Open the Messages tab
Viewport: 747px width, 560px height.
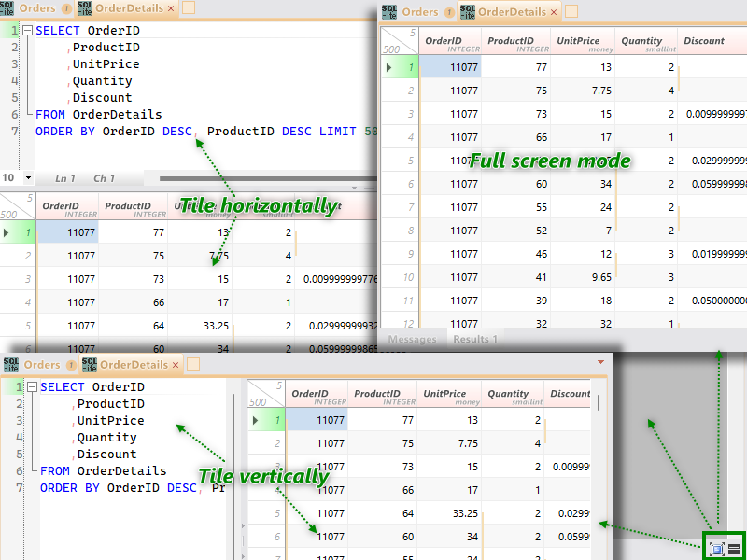412,339
